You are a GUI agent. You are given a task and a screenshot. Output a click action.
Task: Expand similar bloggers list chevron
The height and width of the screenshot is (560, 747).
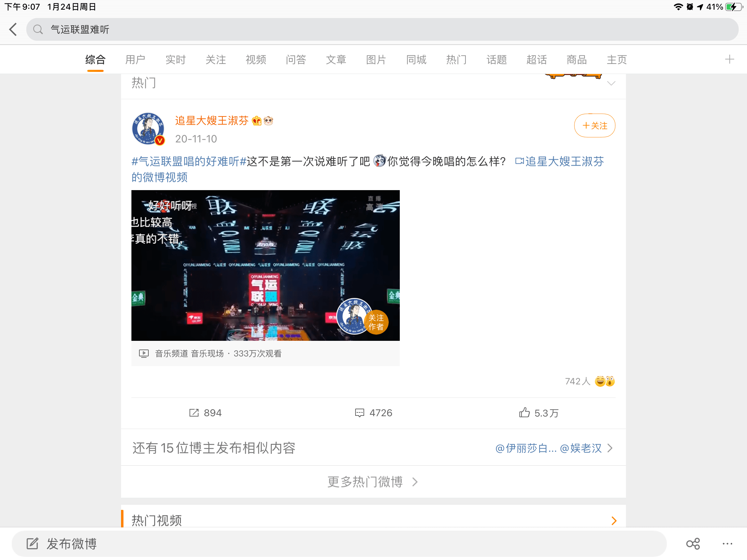pos(610,448)
